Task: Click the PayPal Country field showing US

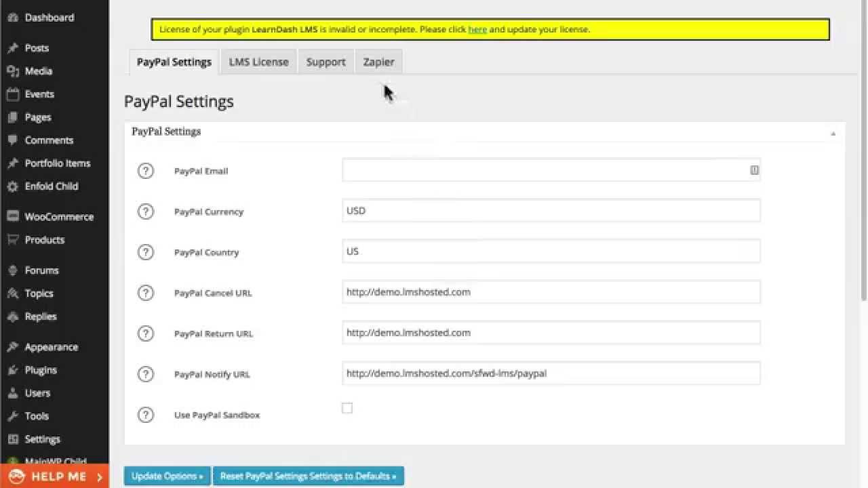Action: point(551,251)
